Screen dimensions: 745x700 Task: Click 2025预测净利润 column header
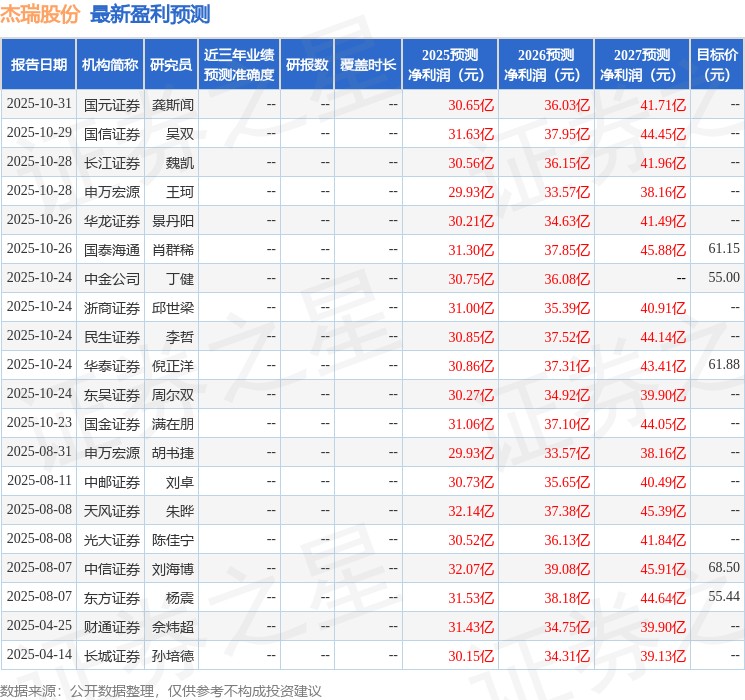coord(450,65)
